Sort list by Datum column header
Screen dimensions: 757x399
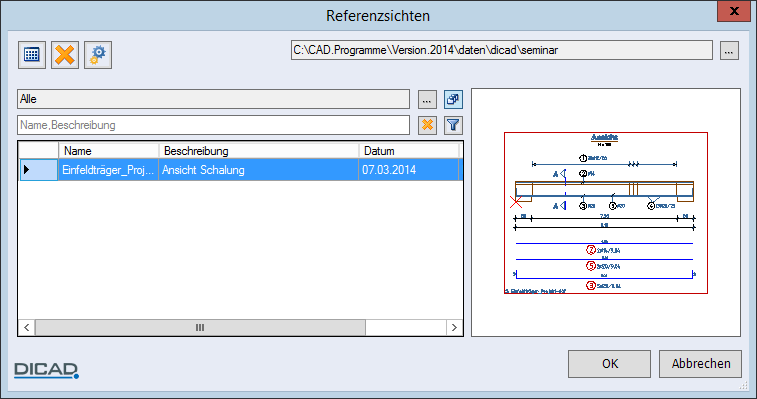(409, 151)
